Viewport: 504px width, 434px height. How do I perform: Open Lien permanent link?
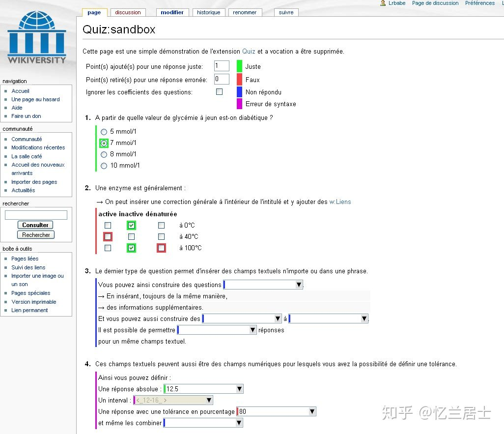(29, 310)
